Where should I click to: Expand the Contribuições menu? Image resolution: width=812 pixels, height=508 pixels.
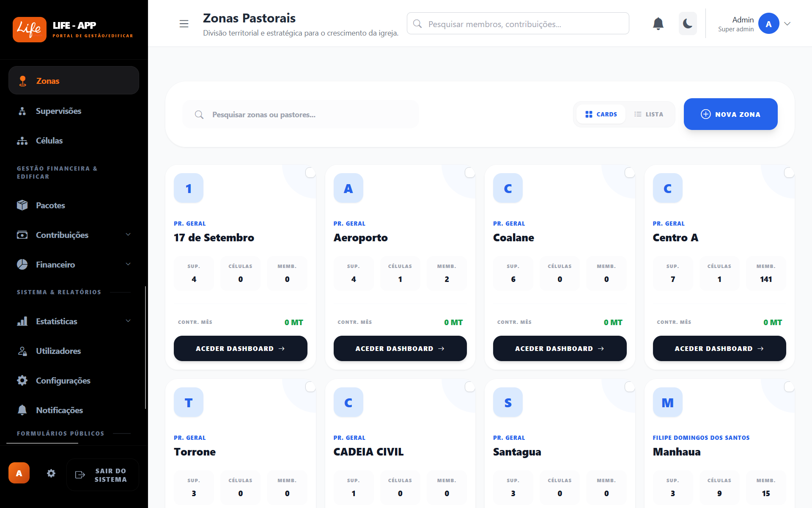(62, 235)
